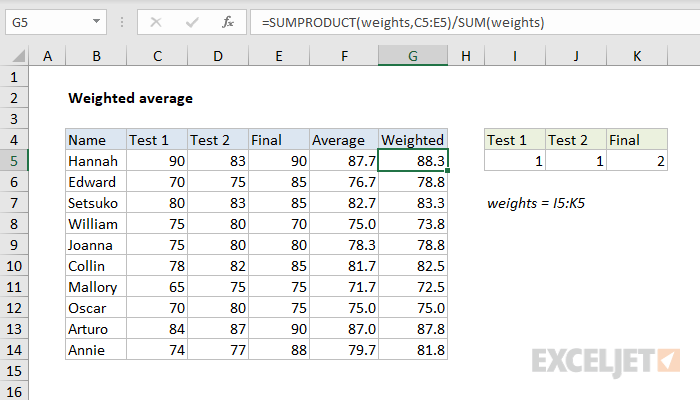This screenshot has height=400, width=700.
Task: Click the 'Mallory' name cell
Action: [x=96, y=287]
